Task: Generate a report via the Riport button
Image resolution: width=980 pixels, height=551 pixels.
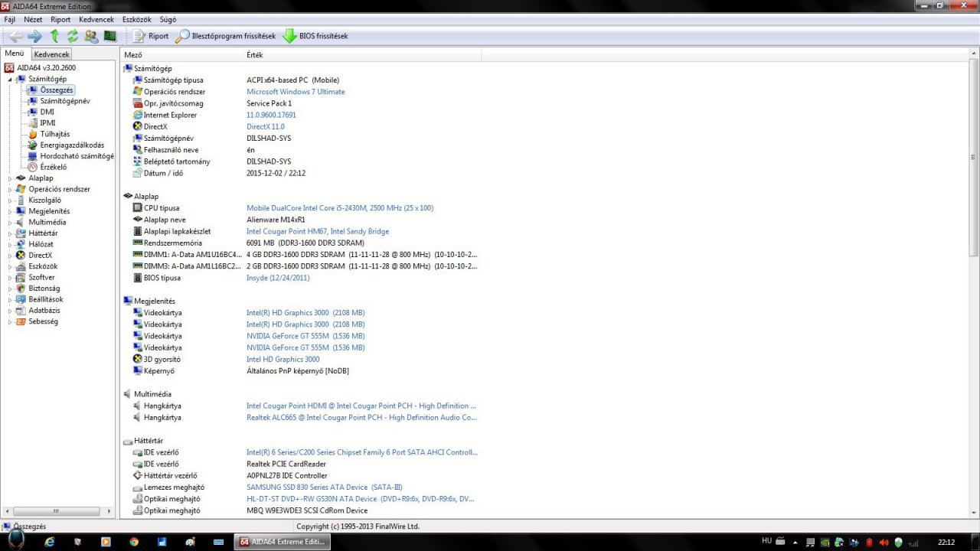Action: (x=151, y=36)
